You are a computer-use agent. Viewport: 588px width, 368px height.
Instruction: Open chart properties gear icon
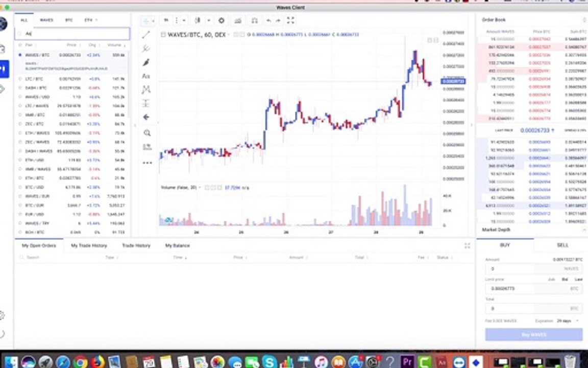[221, 20]
